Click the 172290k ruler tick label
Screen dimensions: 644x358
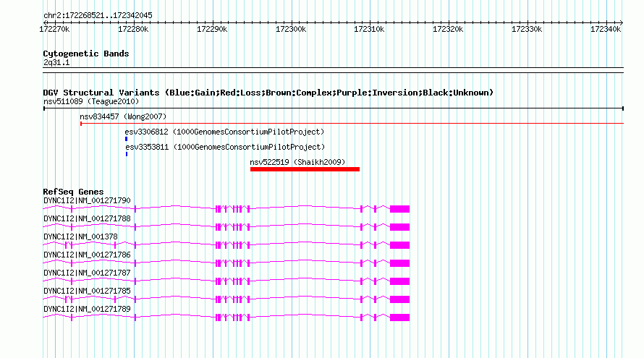pyautogui.click(x=212, y=30)
